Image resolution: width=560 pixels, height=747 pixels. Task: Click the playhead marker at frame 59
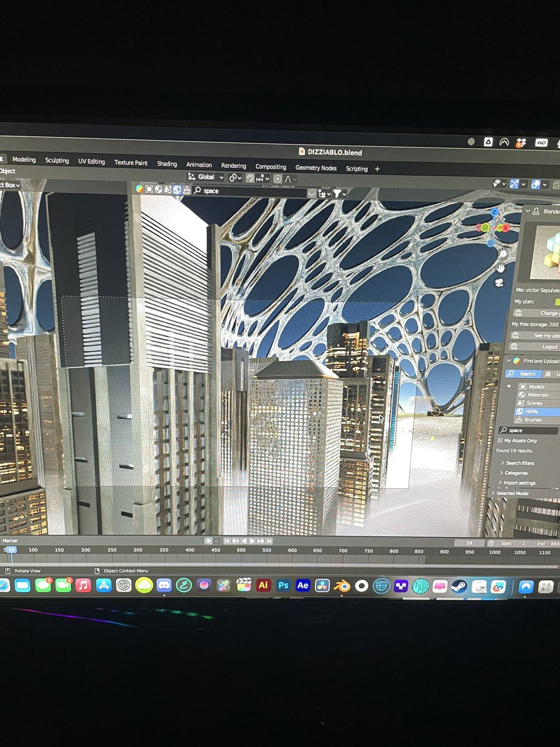11,550
